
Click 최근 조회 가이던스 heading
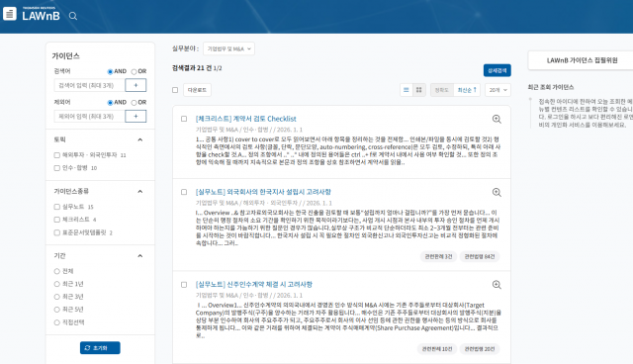click(x=551, y=87)
